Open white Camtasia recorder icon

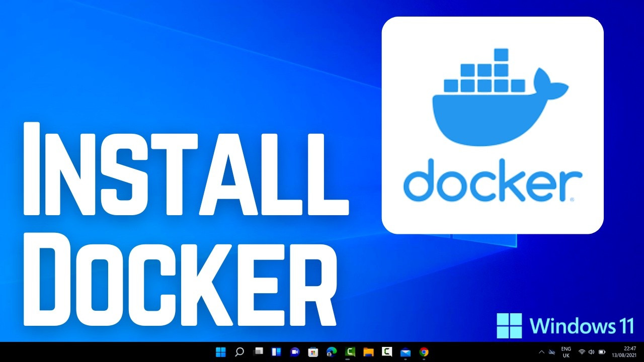point(387,352)
